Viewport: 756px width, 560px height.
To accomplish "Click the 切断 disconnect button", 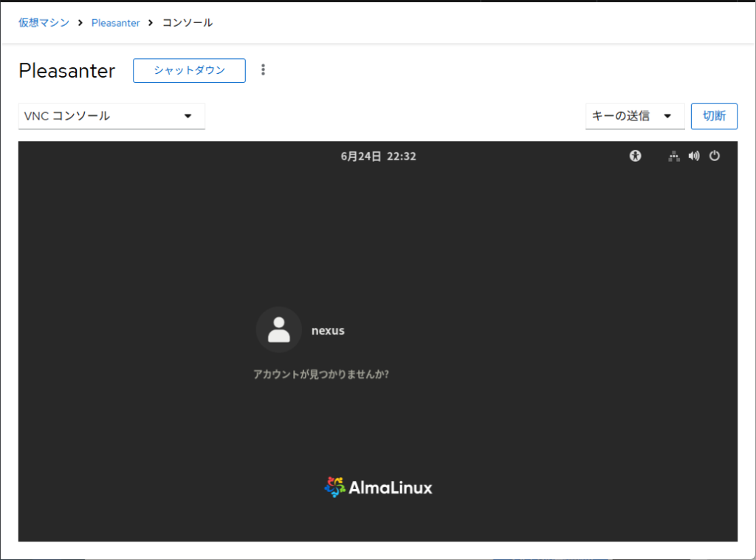I will click(x=714, y=116).
